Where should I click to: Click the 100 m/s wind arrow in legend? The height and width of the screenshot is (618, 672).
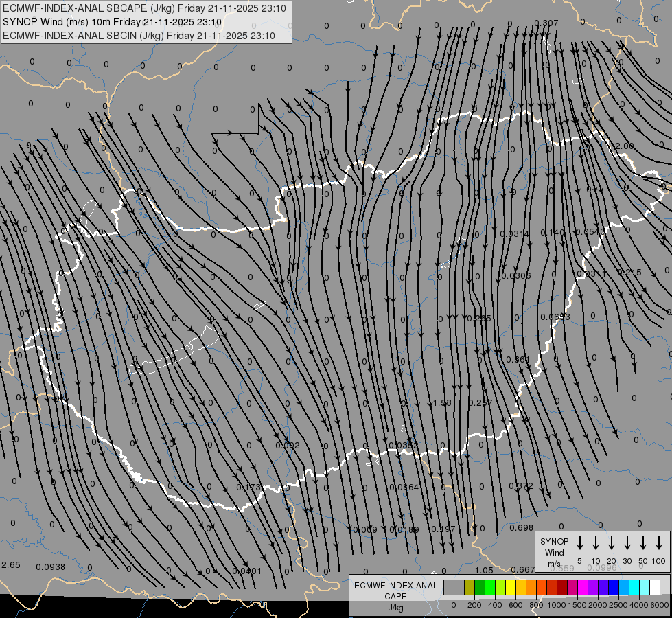coord(659,543)
